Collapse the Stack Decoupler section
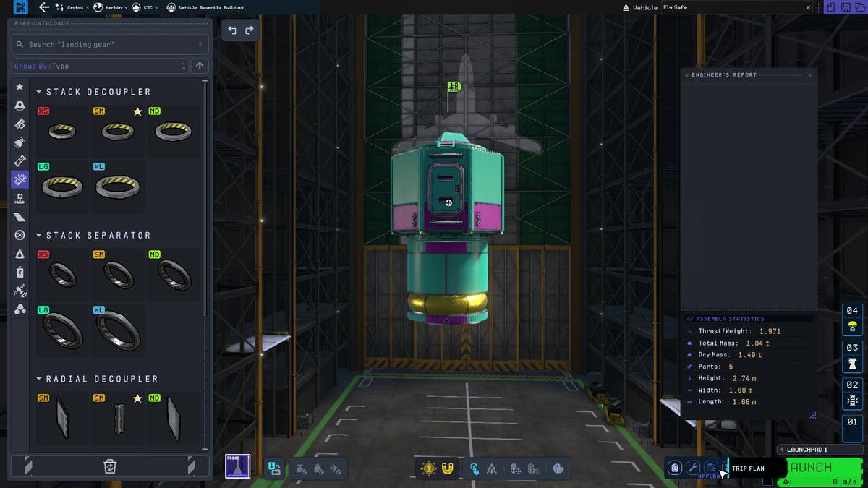The width and height of the screenshot is (868, 488). coord(39,92)
